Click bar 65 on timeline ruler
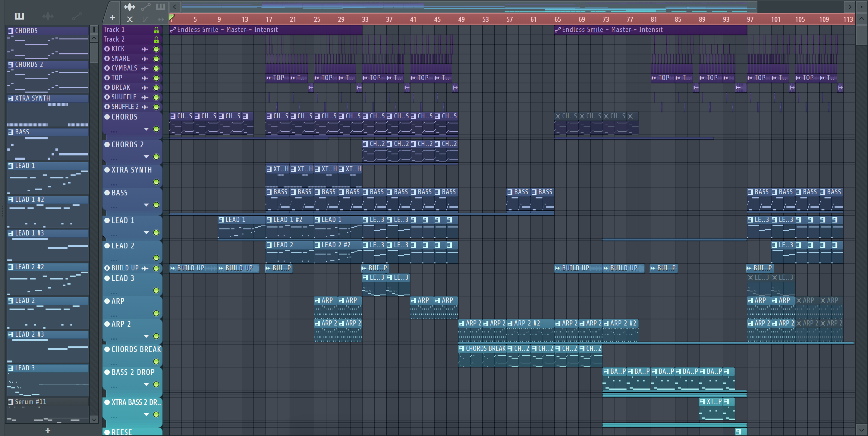The width and height of the screenshot is (868, 436). click(x=558, y=19)
